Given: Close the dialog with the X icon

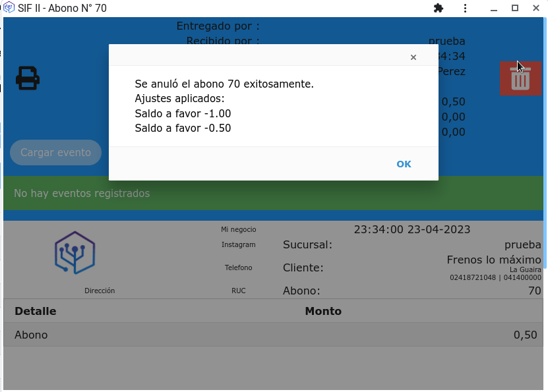Looking at the screenshot, I should [x=413, y=57].
